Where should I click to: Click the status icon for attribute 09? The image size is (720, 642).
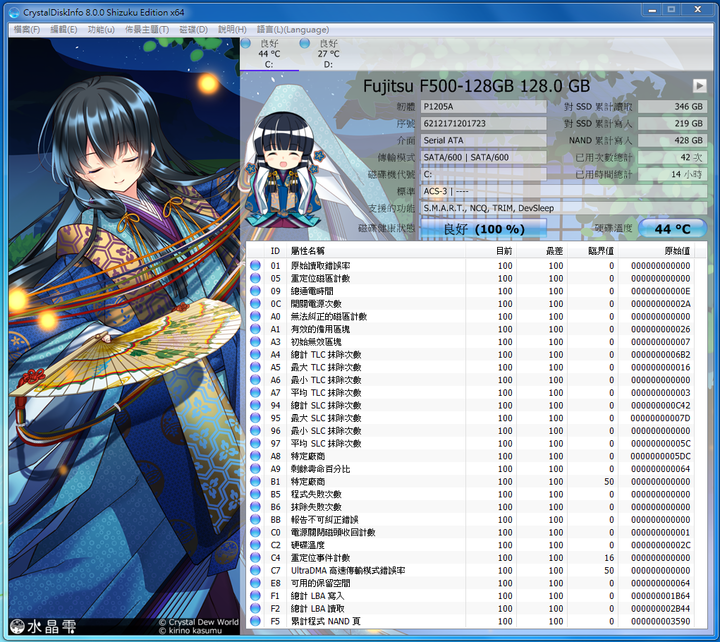click(x=255, y=291)
